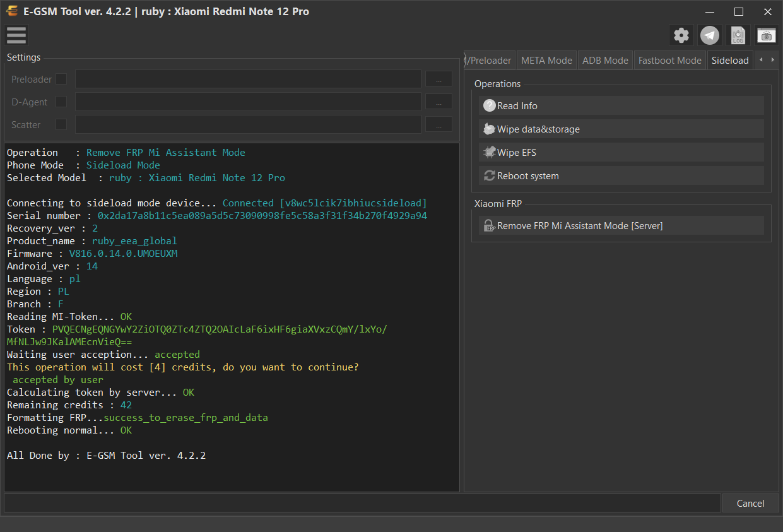The image size is (783, 532).
Task: Enable the D-Agent checkbox
Action: [61, 102]
